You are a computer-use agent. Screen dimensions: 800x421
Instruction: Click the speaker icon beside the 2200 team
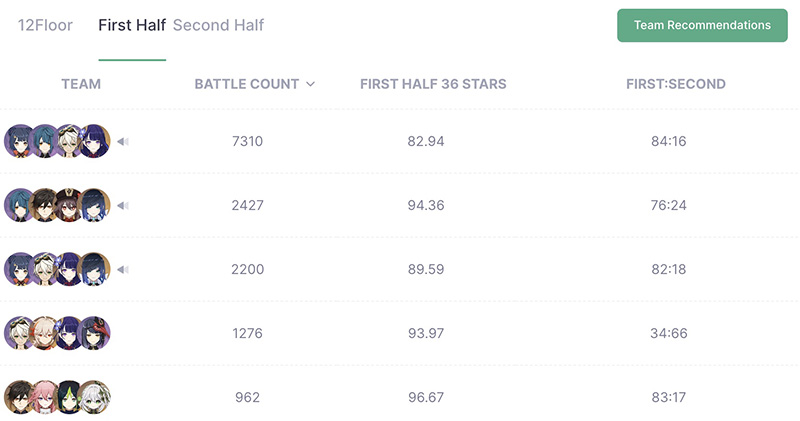tap(123, 269)
